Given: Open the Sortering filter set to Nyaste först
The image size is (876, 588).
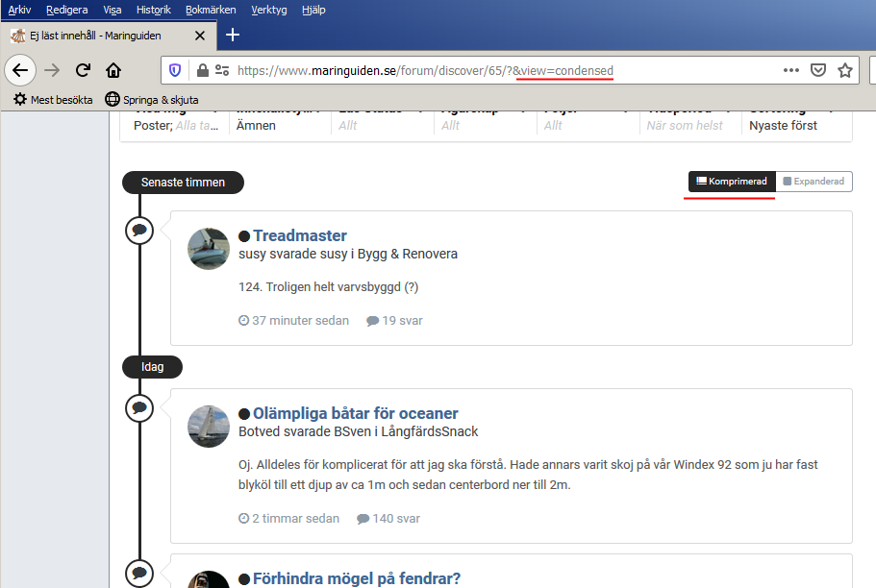Looking at the screenshot, I should 784,125.
